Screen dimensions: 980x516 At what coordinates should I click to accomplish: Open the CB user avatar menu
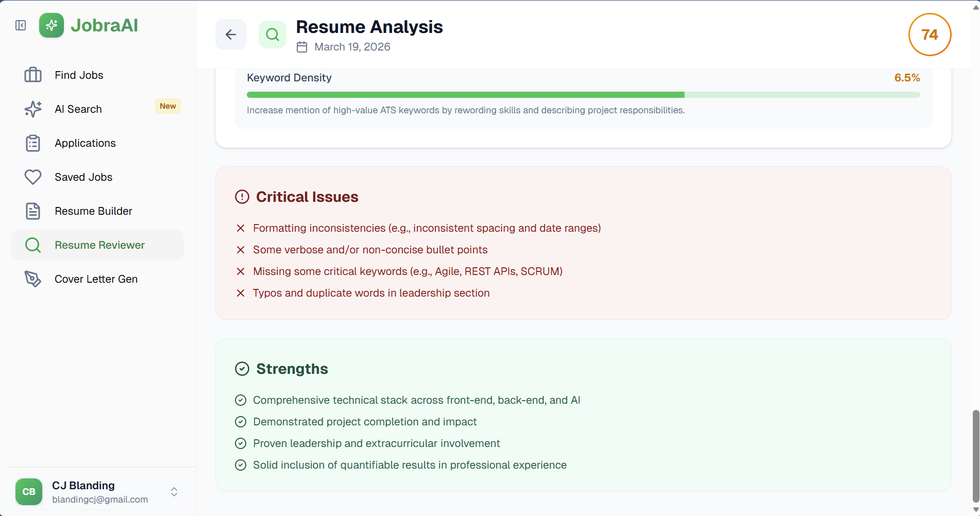point(29,492)
